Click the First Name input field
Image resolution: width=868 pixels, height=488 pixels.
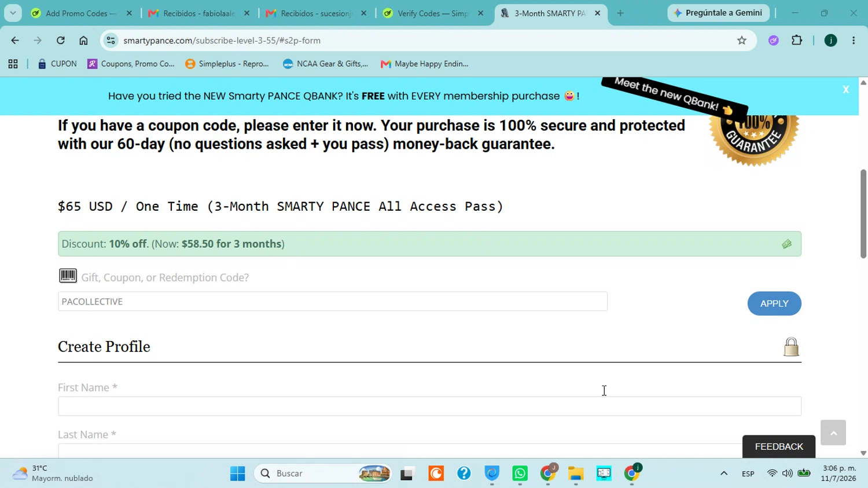pos(429,406)
